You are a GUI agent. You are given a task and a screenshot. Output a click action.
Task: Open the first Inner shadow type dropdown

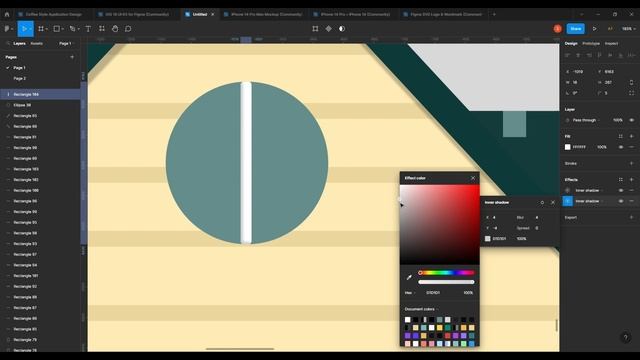(589, 191)
